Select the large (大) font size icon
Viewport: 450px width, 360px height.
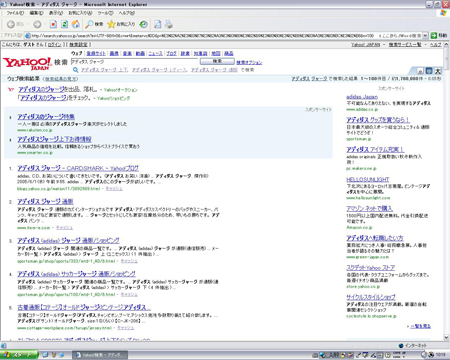coord(438,71)
